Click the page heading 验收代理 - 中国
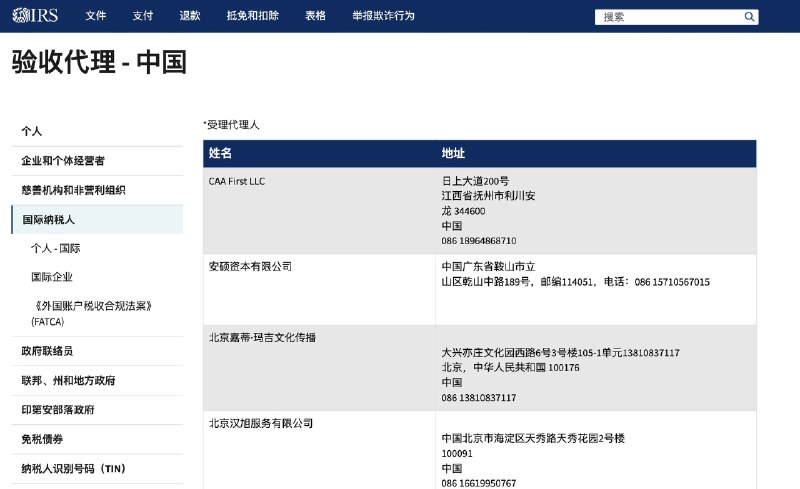The image size is (800, 489). pos(99,62)
